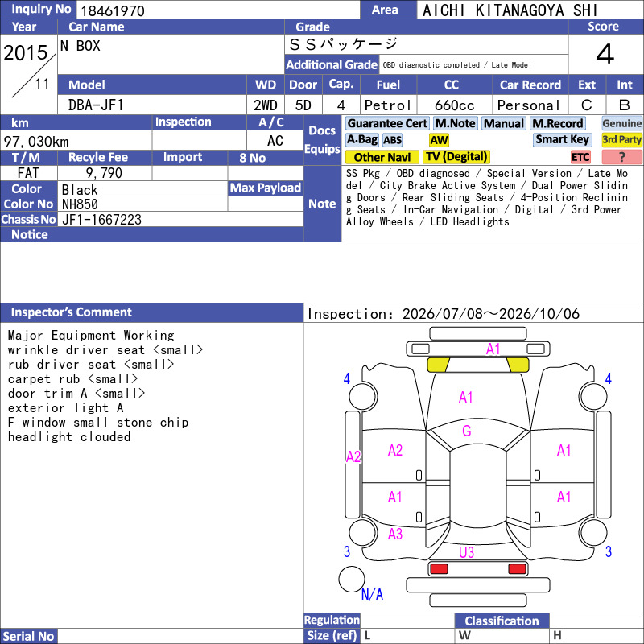The width and height of the screenshot is (644, 644).
Task: Click the yellow AW badge
Action: point(439,140)
